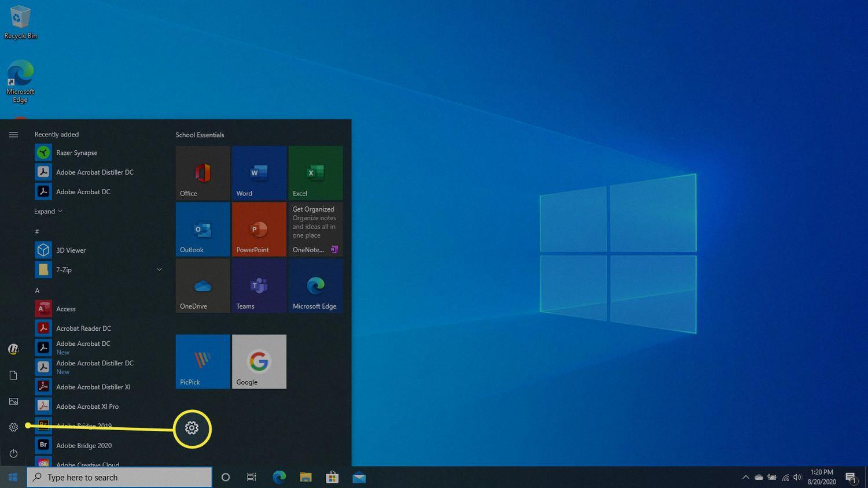Toggle the Start hamburger menu

pyautogui.click(x=13, y=135)
